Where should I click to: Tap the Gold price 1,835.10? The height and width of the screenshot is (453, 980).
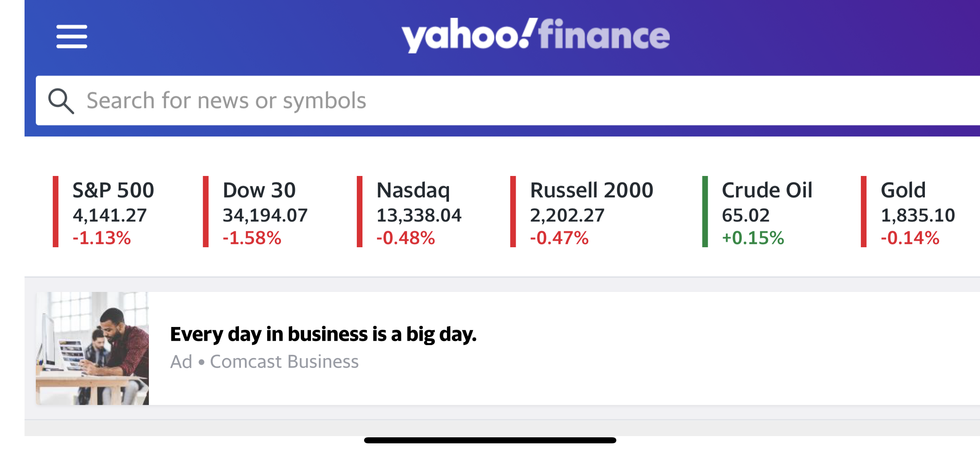tap(918, 215)
